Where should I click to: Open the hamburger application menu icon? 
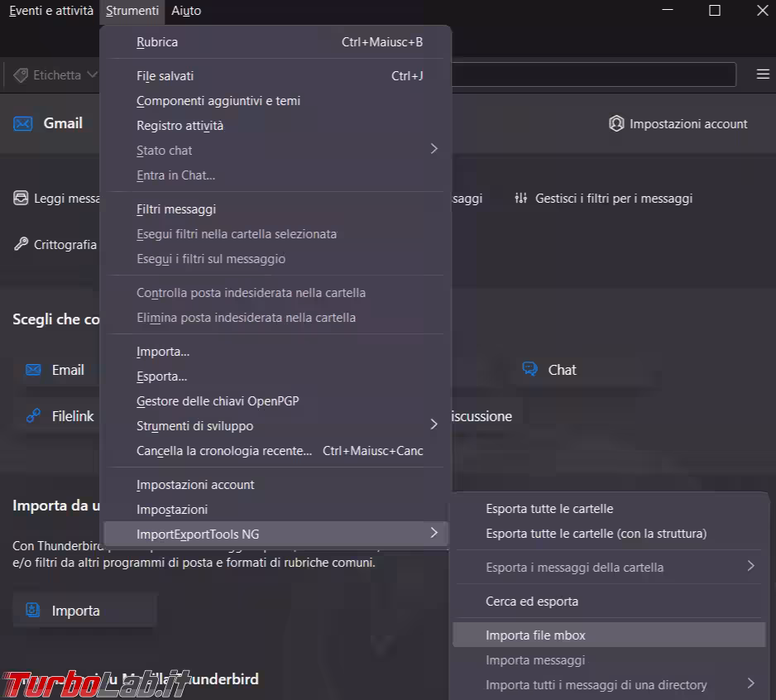coord(763,74)
